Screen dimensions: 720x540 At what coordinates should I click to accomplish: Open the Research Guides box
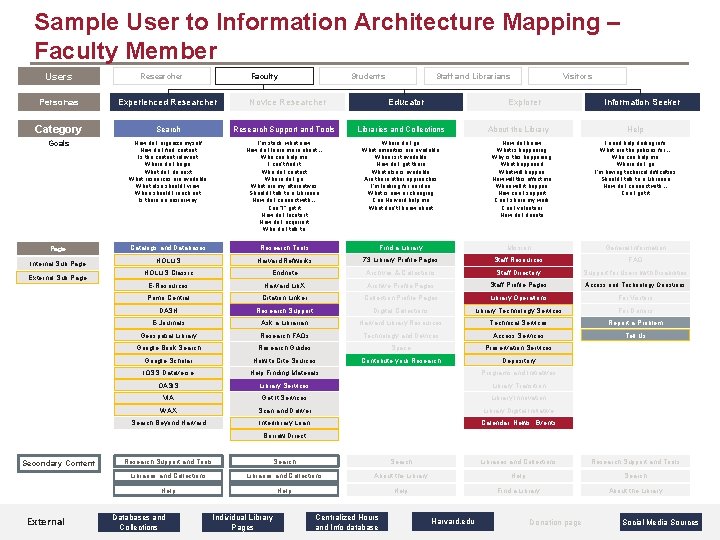tap(284, 348)
